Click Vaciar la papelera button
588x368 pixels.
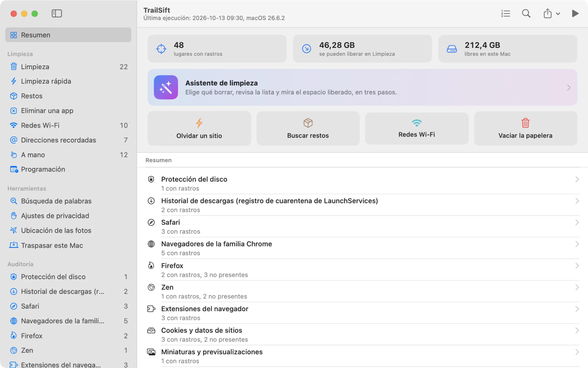point(525,128)
